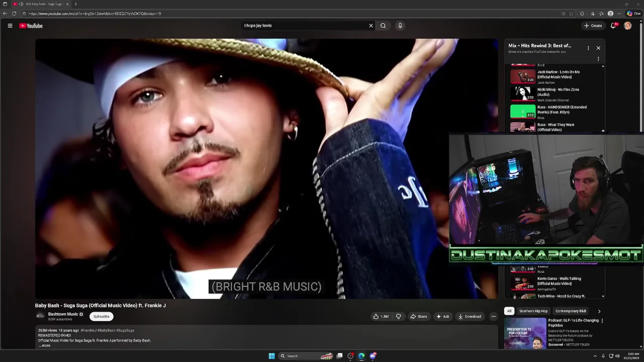Show more filter chips with right arrow

pyautogui.click(x=599, y=311)
